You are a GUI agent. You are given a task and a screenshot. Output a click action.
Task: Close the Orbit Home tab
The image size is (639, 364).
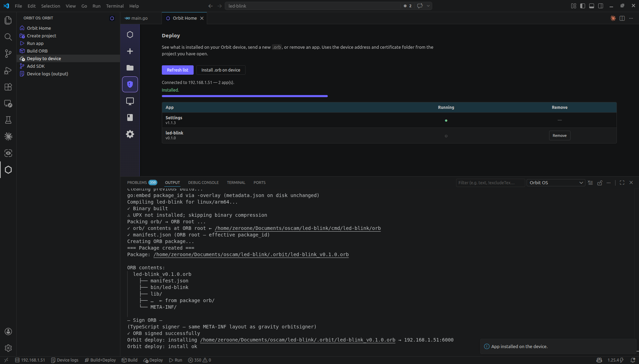tap(202, 18)
